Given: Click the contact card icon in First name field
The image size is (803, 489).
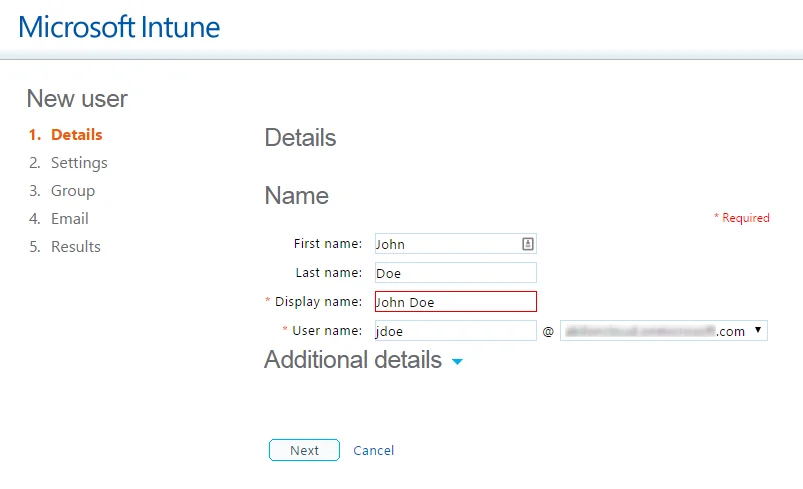Looking at the screenshot, I should pos(527,244).
